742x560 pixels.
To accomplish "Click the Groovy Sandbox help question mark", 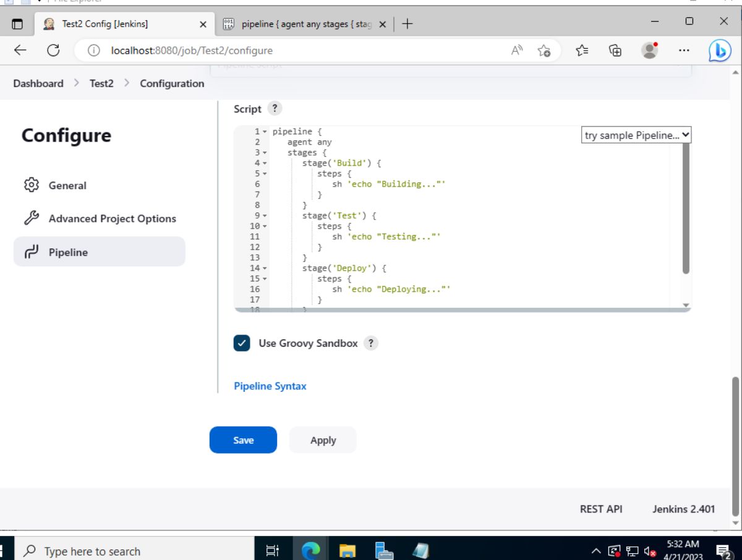I will point(370,342).
